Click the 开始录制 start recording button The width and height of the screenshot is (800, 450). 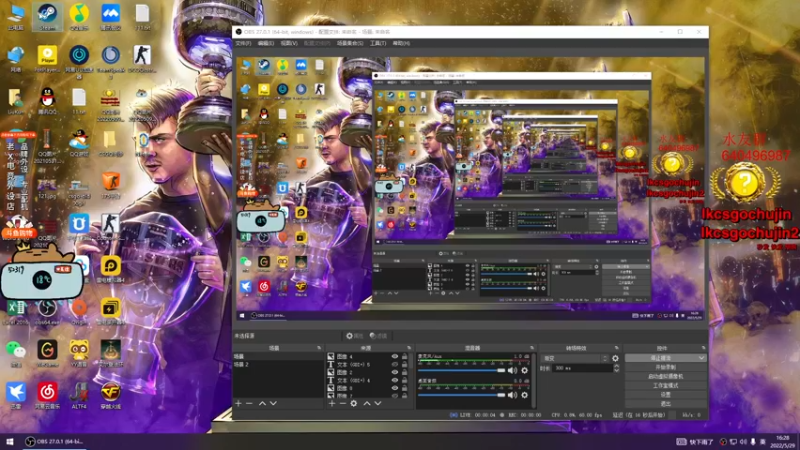tap(665, 367)
